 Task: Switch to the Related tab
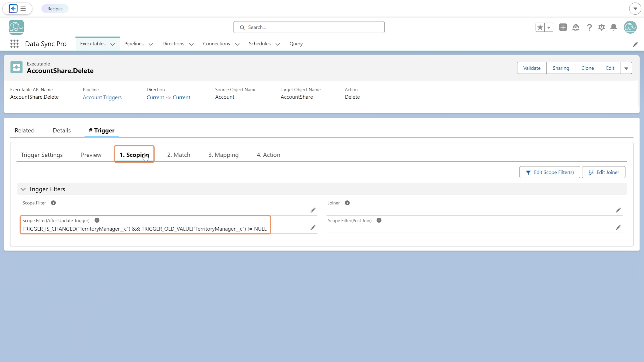click(x=24, y=130)
